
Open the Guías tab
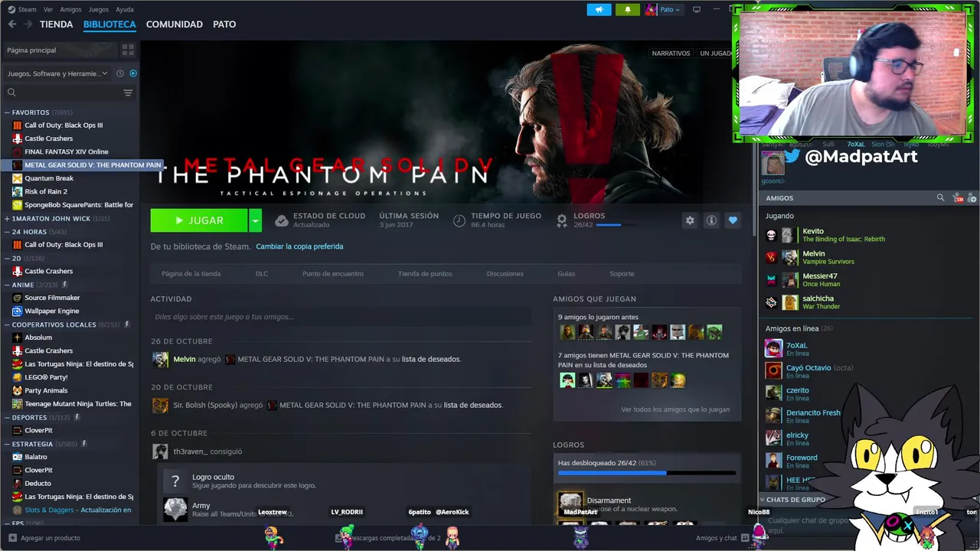567,274
